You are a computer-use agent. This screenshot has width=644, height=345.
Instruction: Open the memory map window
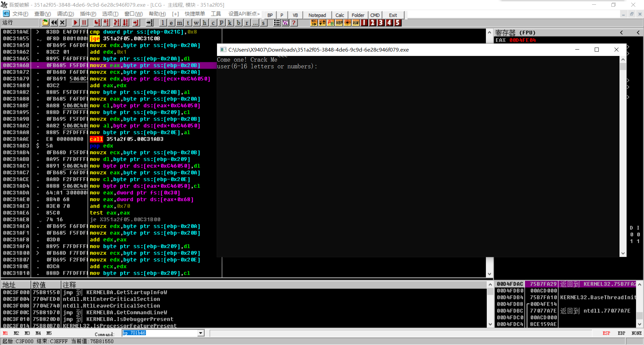179,22
